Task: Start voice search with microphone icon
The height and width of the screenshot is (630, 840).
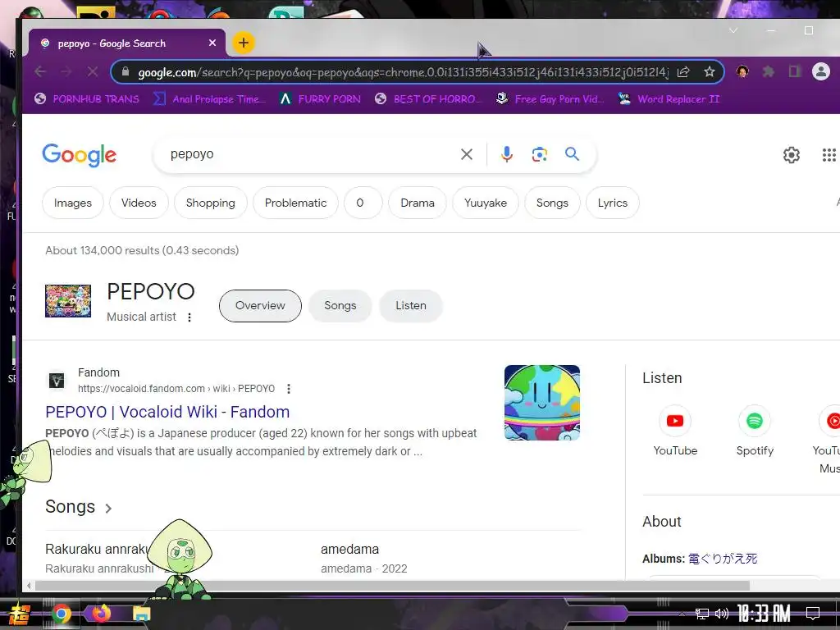Action: pos(507,154)
